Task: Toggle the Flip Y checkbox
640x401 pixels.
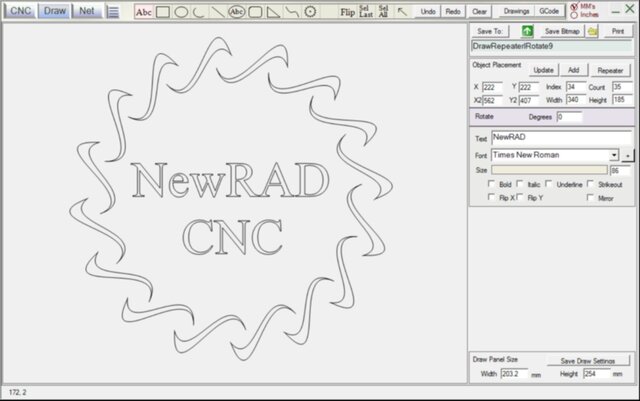Action: coord(520,197)
